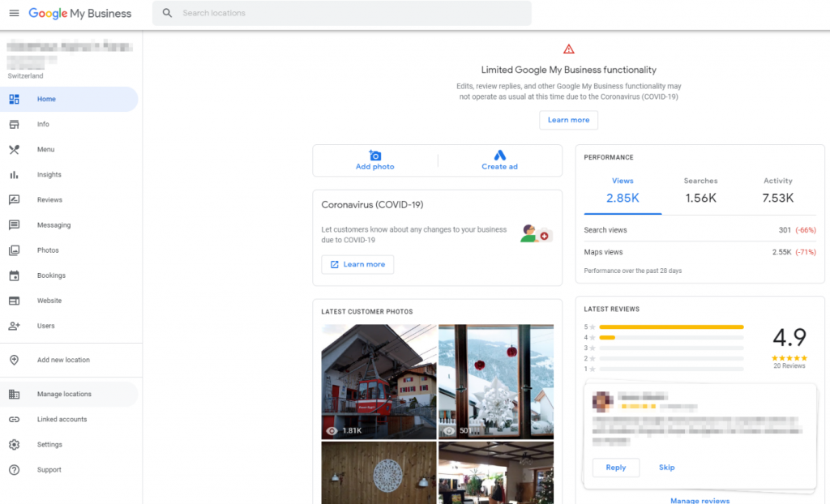Click the 4-star rating bar

coord(671,338)
